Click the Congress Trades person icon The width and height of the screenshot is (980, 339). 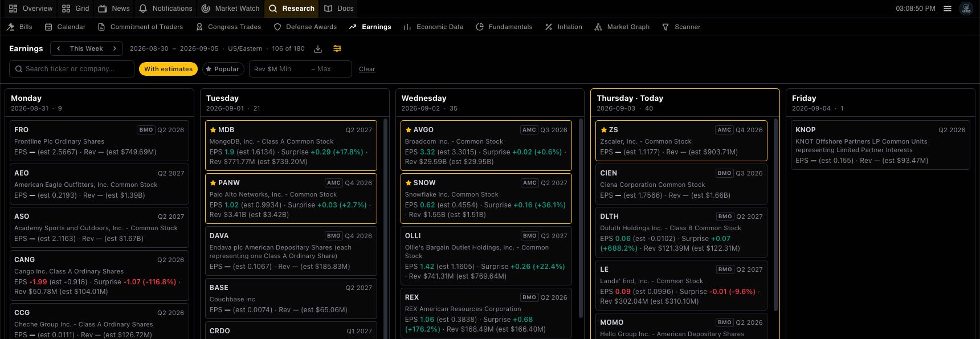(199, 27)
